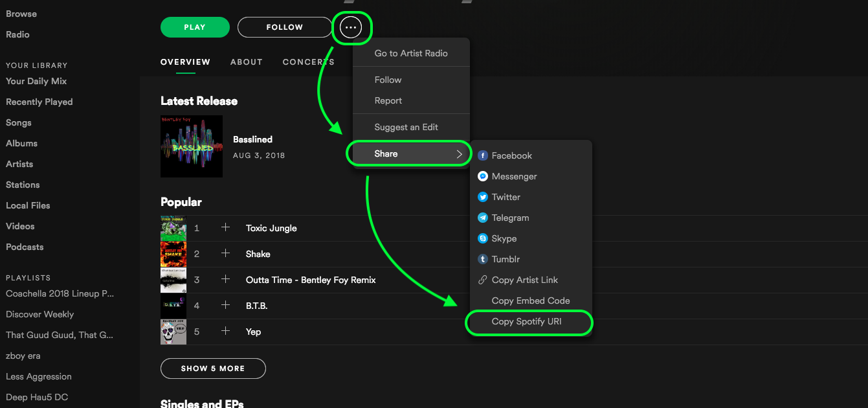The width and height of the screenshot is (868, 408).
Task: Open Songs in the library
Action: 19,122
